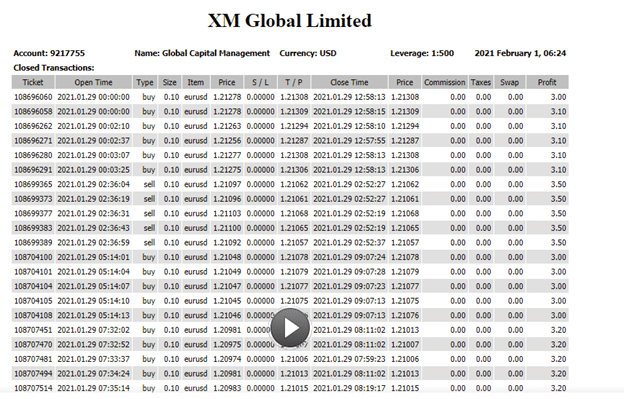Select ticket number 108699377
Image resolution: width=624 pixels, height=399 pixels.
coord(33,214)
